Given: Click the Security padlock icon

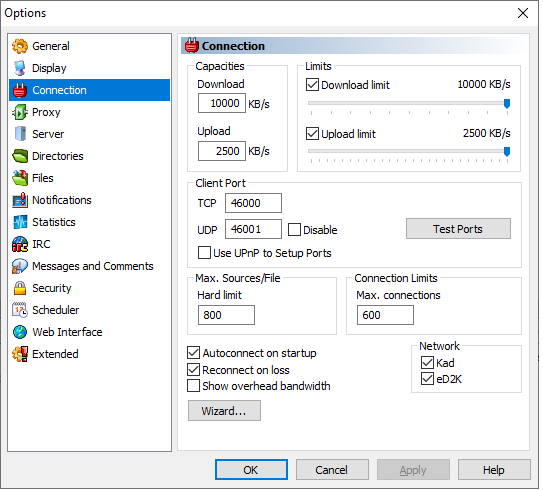Looking at the screenshot, I should [x=20, y=288].
